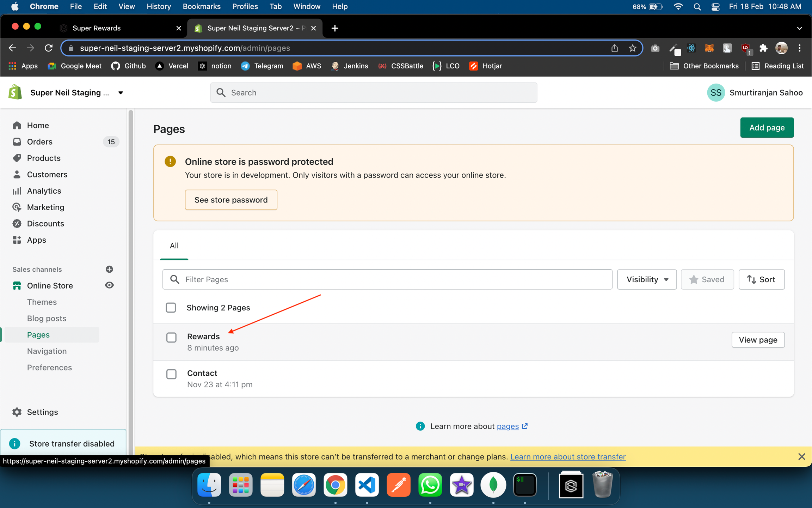The height and width of the screenshot is (508, 812).
Task: View online store eye icon
Action: pos(109,285)
